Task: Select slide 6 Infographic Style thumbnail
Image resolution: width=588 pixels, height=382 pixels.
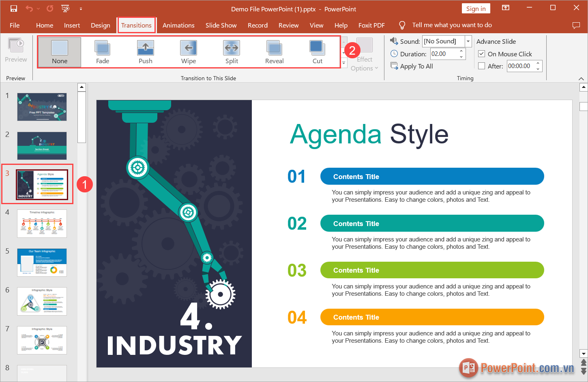Action: coord(42,301)
